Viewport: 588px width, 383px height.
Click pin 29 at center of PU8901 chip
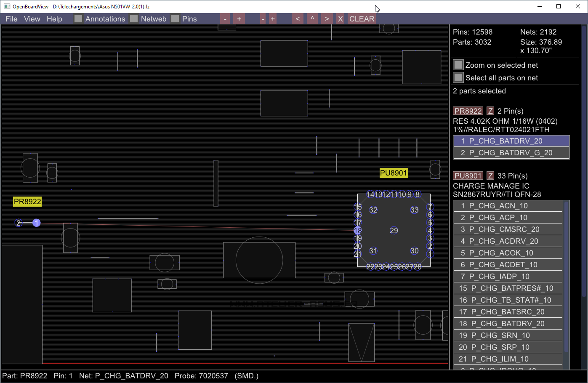pyautogui.click(x=394, y=231)
